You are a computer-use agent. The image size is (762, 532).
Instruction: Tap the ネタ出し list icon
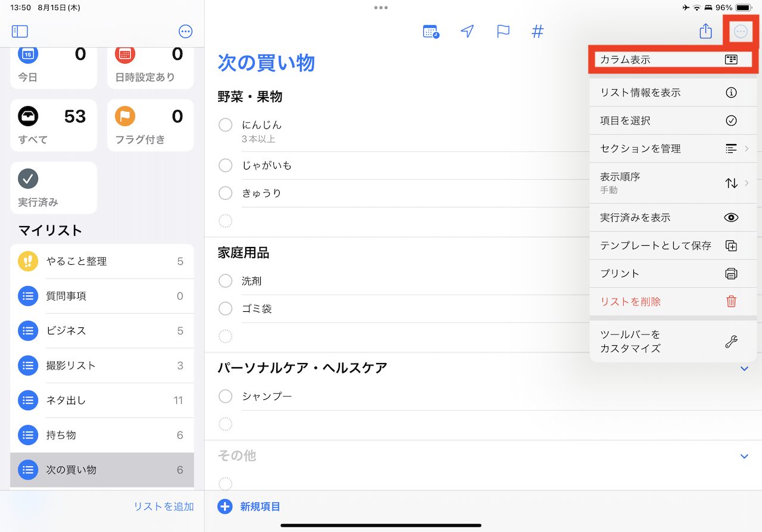click(x=28, y=400)
